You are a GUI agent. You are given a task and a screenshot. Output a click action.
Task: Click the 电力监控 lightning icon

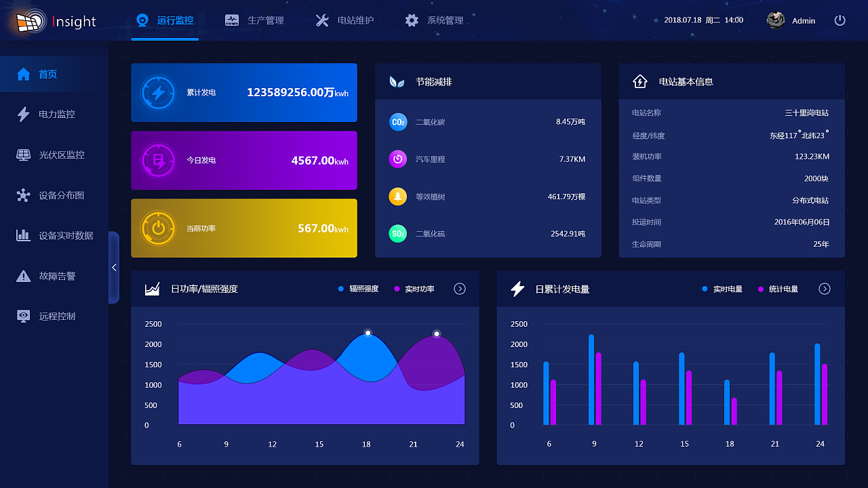pyautogui.click(x=24, y=114)
